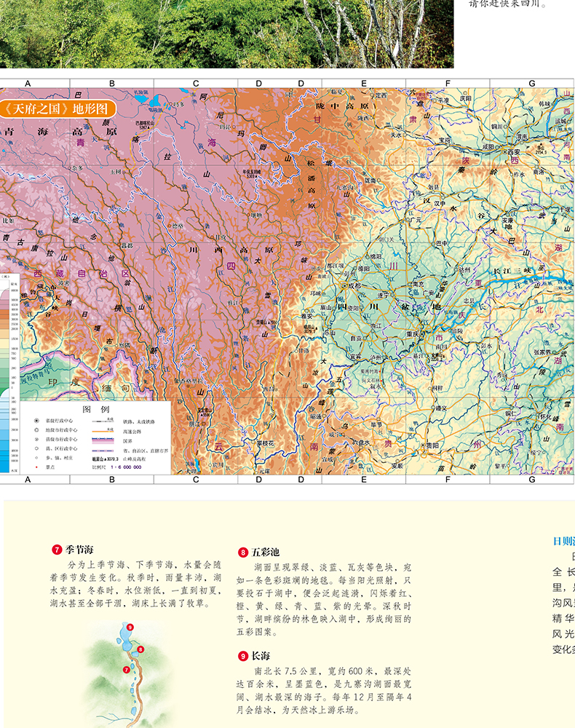Click the 长江三峡 label on the map
This screenshot has width=575, height=728.
[x=512, y=271]
